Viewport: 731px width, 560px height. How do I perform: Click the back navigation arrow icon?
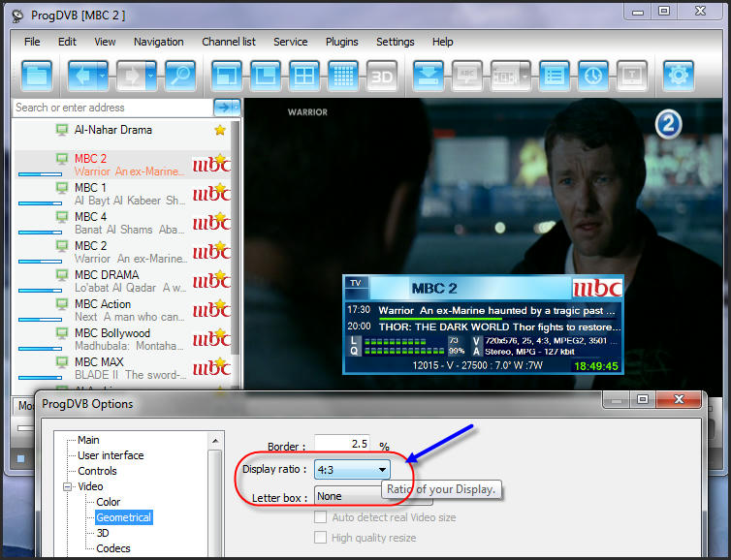pos(82,76)
